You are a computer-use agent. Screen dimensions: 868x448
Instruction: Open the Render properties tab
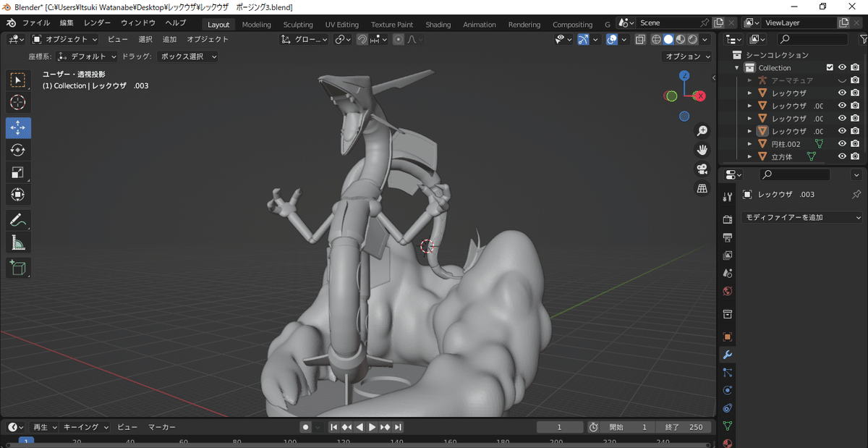(x=728, y=219)
